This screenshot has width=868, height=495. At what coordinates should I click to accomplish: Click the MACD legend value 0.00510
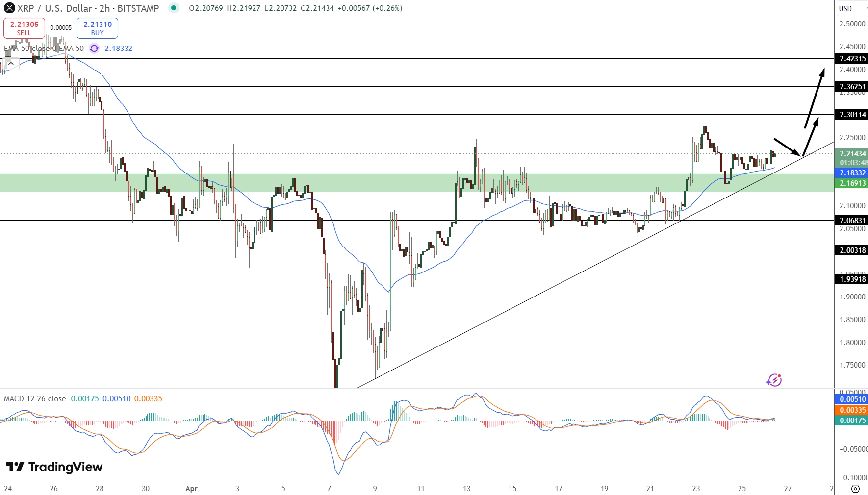coord(117,399)
